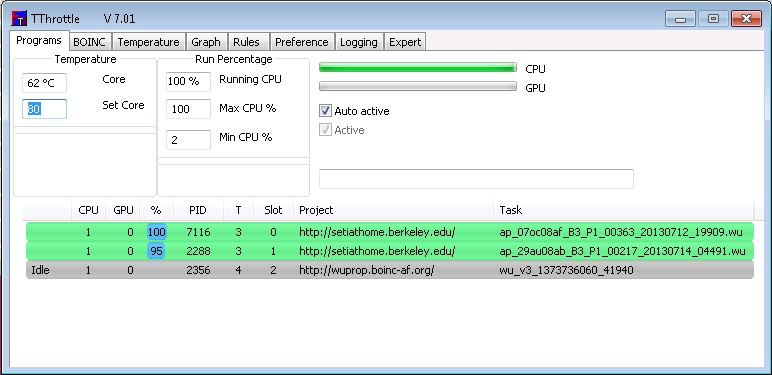772x375 pixels.
Task: Maximize the TThrottle window
Action: (713, 19)
